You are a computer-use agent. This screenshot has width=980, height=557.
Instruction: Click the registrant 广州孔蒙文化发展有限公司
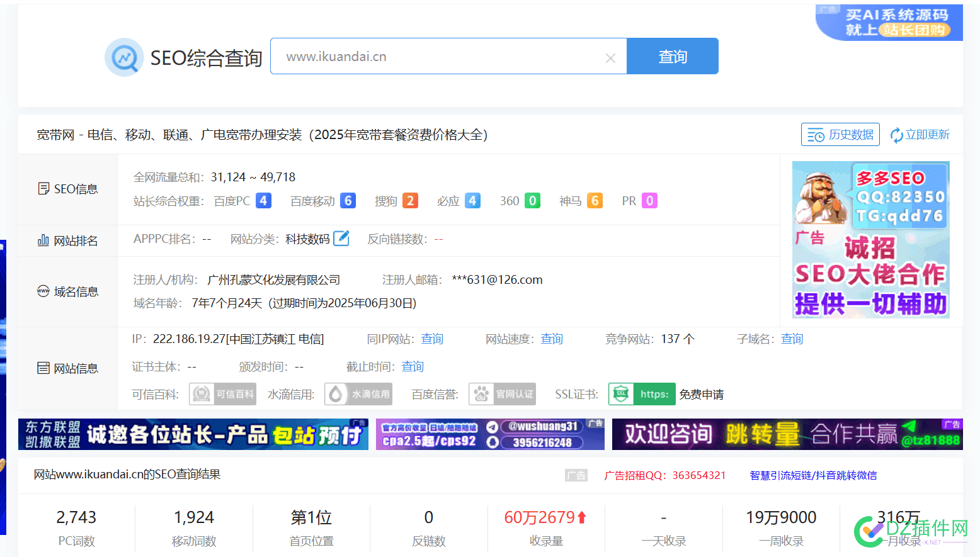click(274, 279)
